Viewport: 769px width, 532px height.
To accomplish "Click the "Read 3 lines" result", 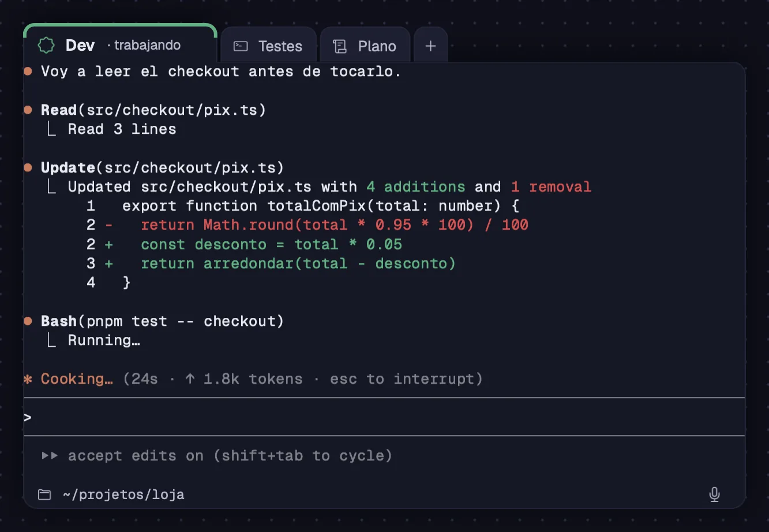I will click(122, 129).
